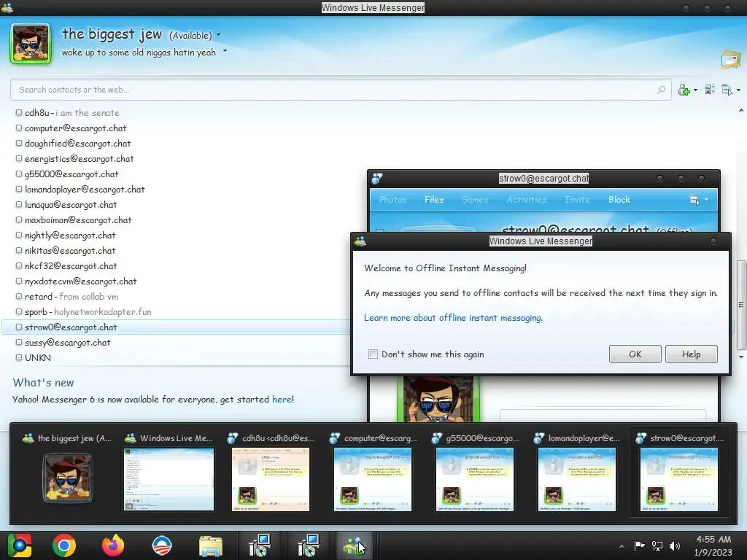Open Activities in the conversation toolbar
This screenshot has width=747, height=560.
click(527, 200)
